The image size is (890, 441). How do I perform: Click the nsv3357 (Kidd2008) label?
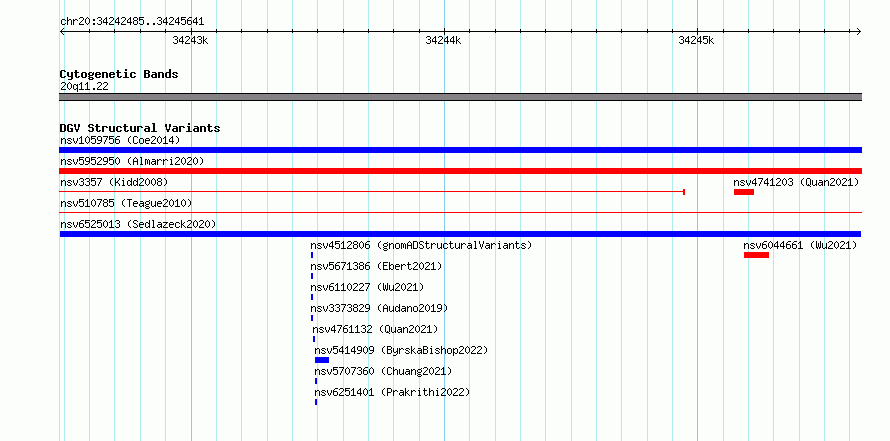114,182
